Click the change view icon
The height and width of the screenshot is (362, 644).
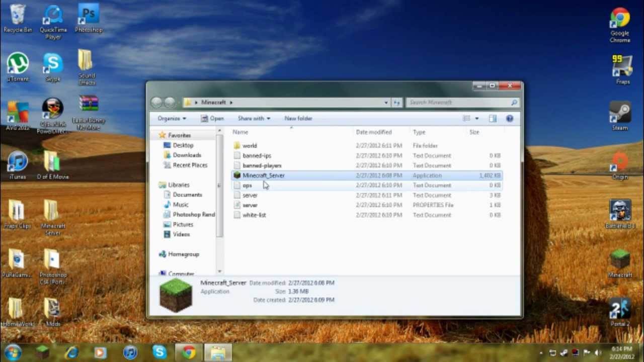466,118
